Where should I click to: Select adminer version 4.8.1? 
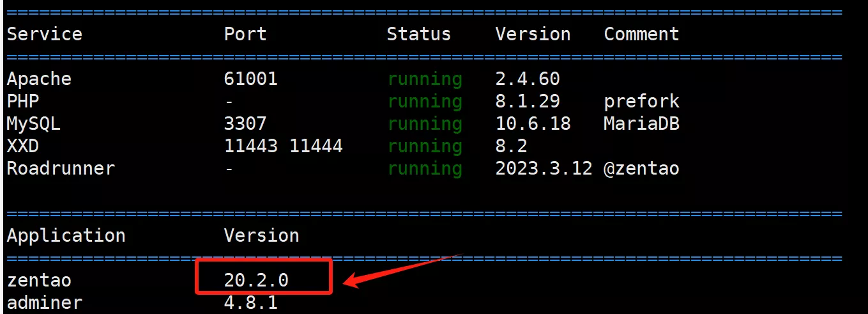(x=251, y=302)
